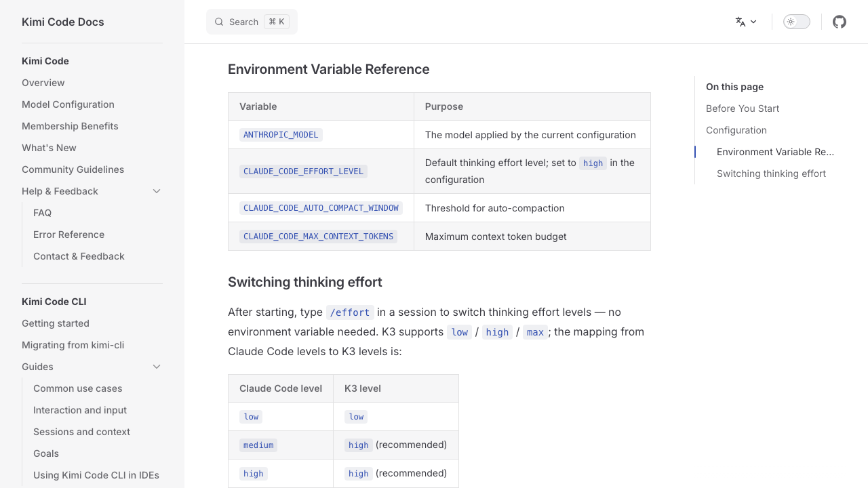Collapse the Help & Feedback section chevron
Viewport: 868px width, 488px height.
(157, 191)
